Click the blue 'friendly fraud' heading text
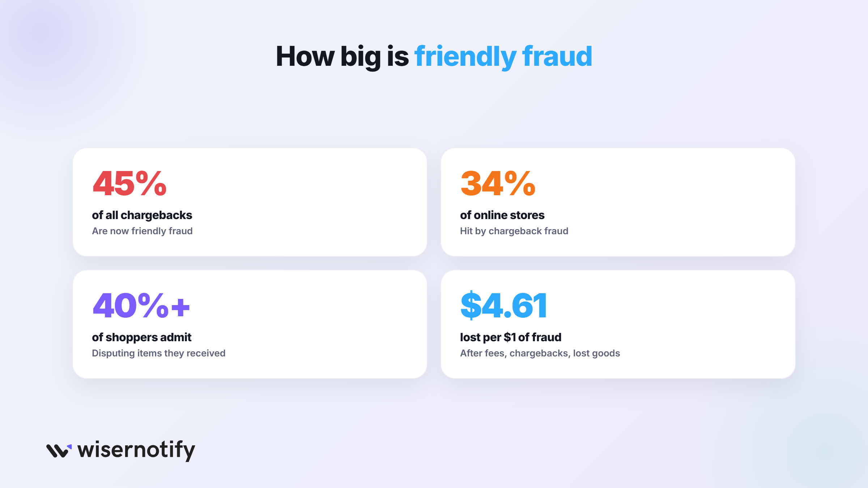Image resolution: width=868 pixels, height=488 pixels. (503, 57)
